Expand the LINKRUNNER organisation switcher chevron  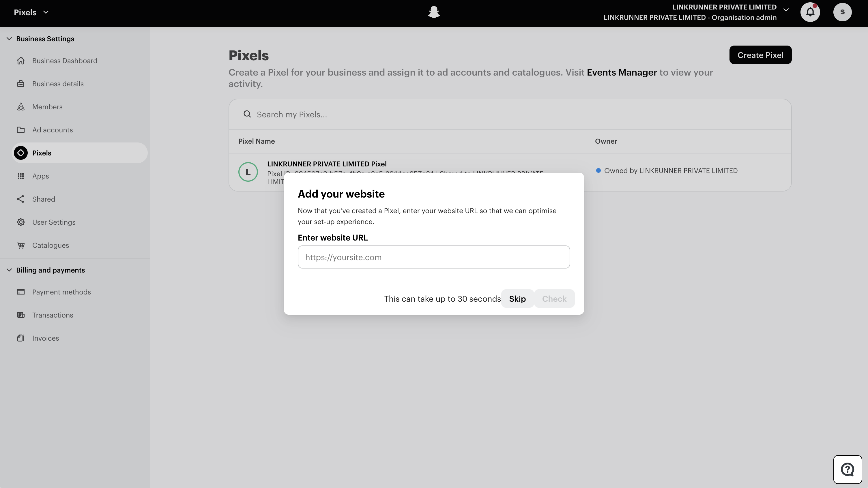pyautogui.click(x=786, y=10)
